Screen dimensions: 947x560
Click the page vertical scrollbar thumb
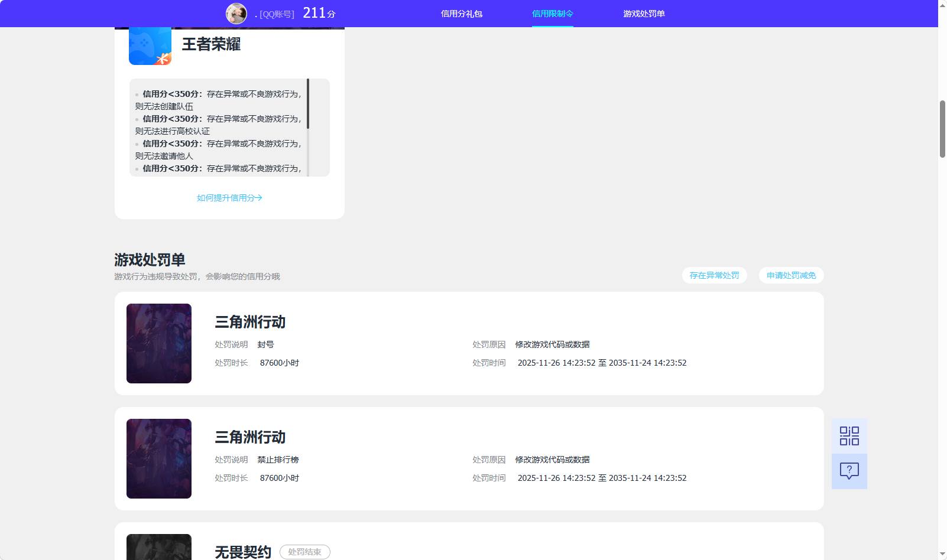click(942, 129)
